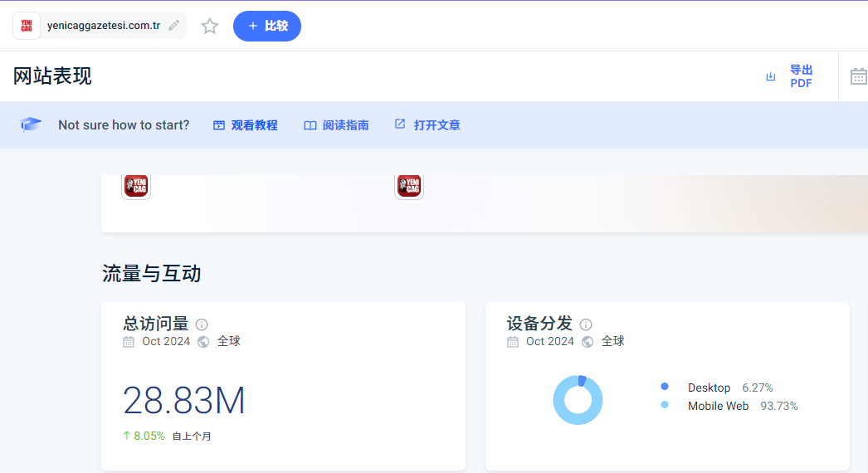Click the Desktop legend color dot
The image size is (868, 473).
coord(665,387)
